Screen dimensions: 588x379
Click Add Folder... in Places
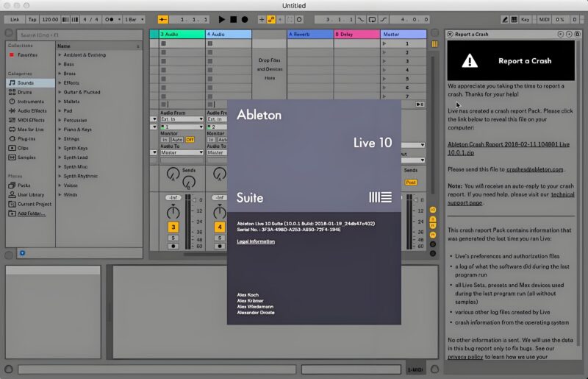coord(31,213)
